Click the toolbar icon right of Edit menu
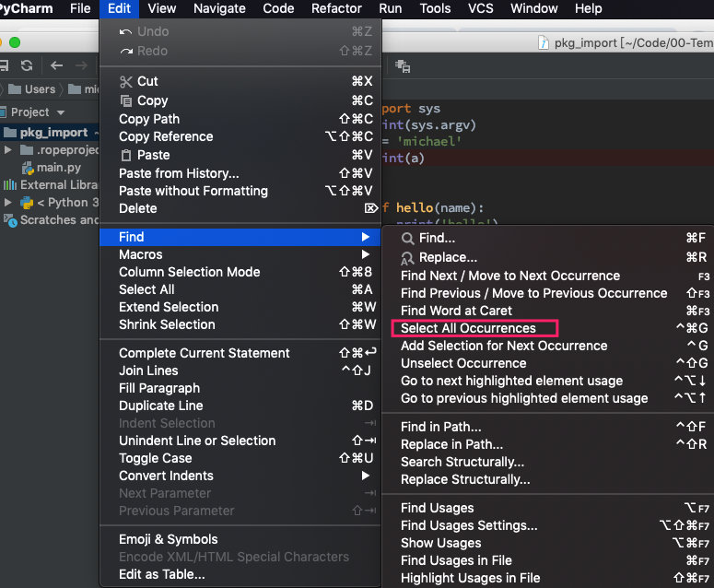Image resolution: width=714 pixels, height=588 pixels. click(x=403, y=66)
